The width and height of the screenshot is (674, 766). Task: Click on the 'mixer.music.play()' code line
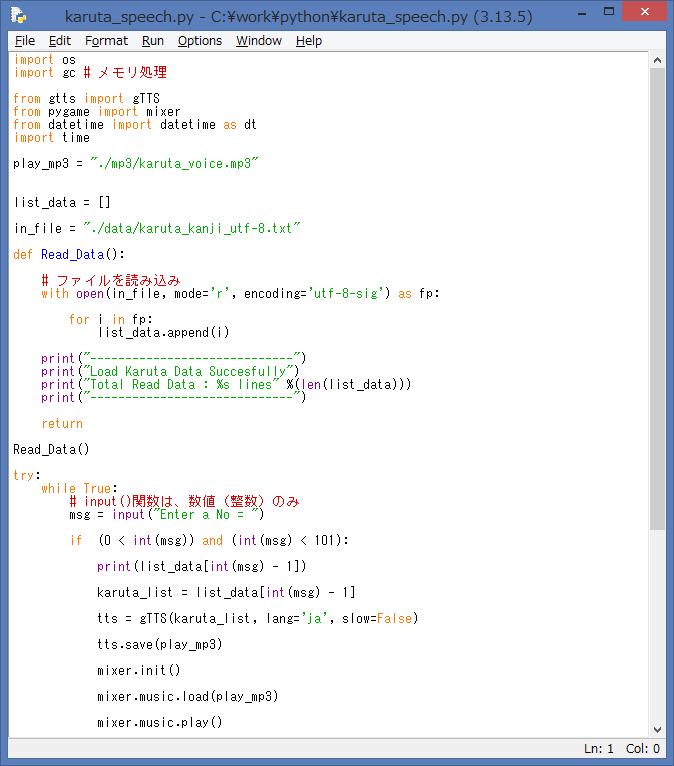pyautogui.click(x=160, y=722)
